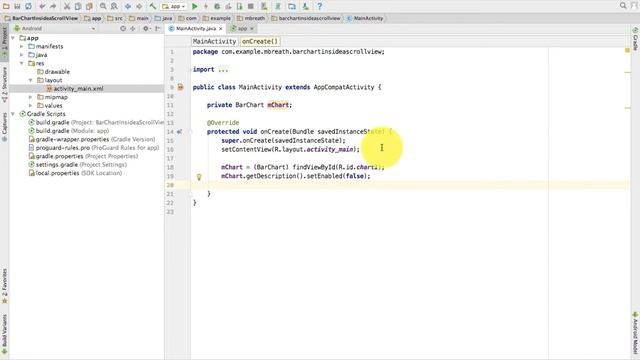
Task: Select build.gradle (Module: app) file
Action: [69, 131]
